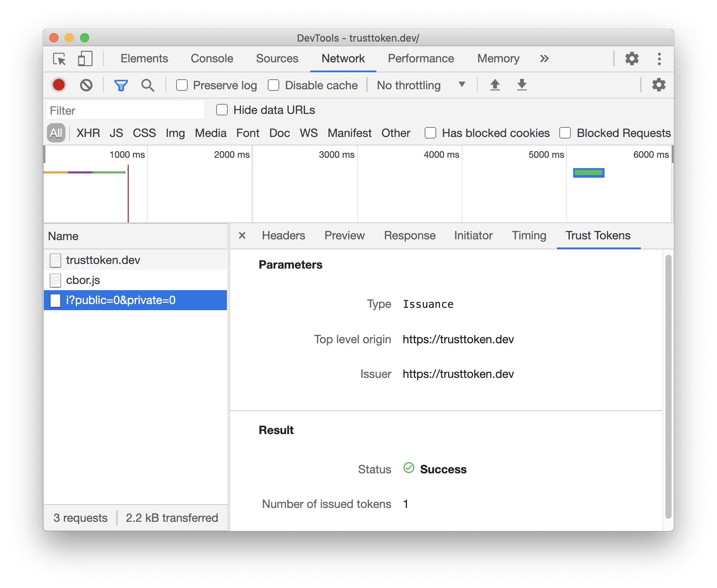Expand hidden DevTools panels chevron
The width and height of the screenshot is (717, 588).
coord(544,58)
